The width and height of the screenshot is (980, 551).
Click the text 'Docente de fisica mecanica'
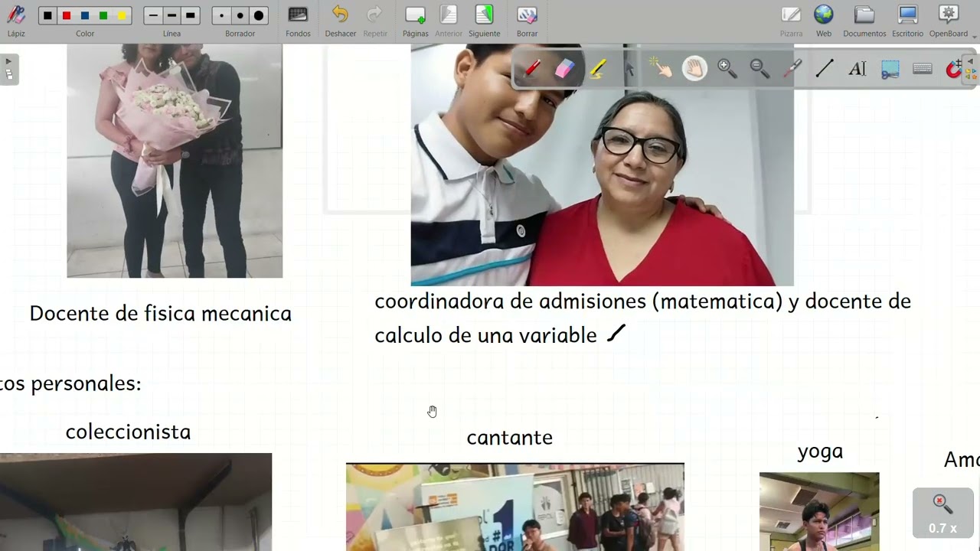[160, 314]
